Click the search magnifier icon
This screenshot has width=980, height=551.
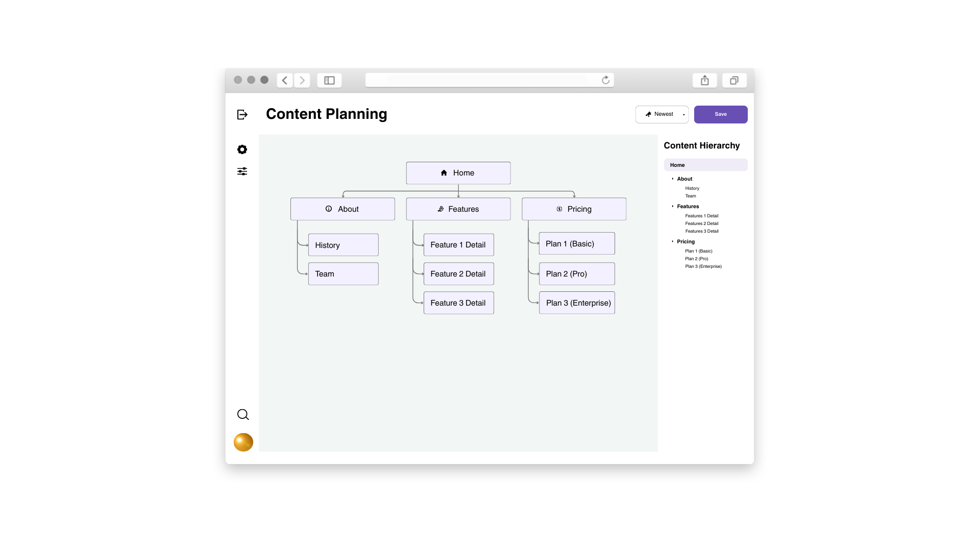click(x=243, y=415)
